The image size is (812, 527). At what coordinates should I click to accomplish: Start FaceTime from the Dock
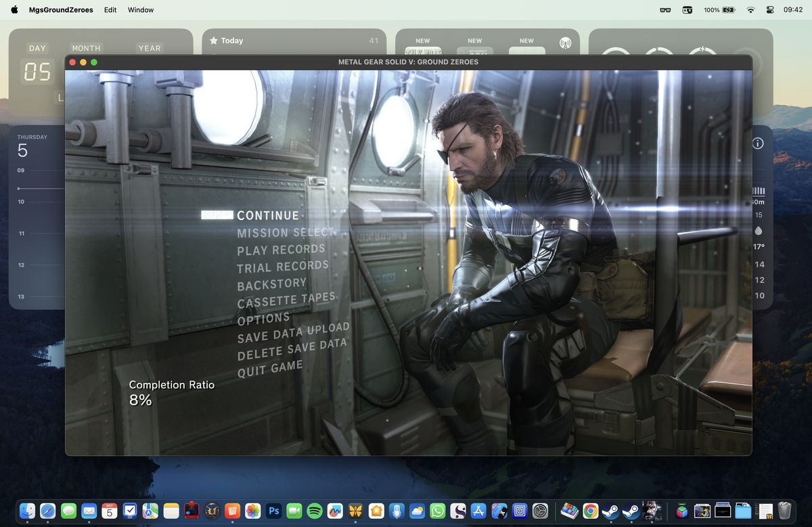[x=294, y=511]
